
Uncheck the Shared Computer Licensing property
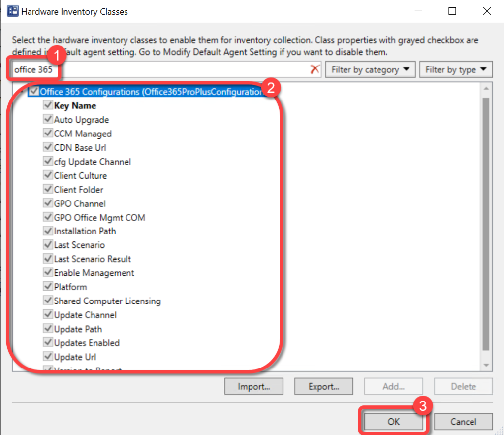click(x=48, y=301)
